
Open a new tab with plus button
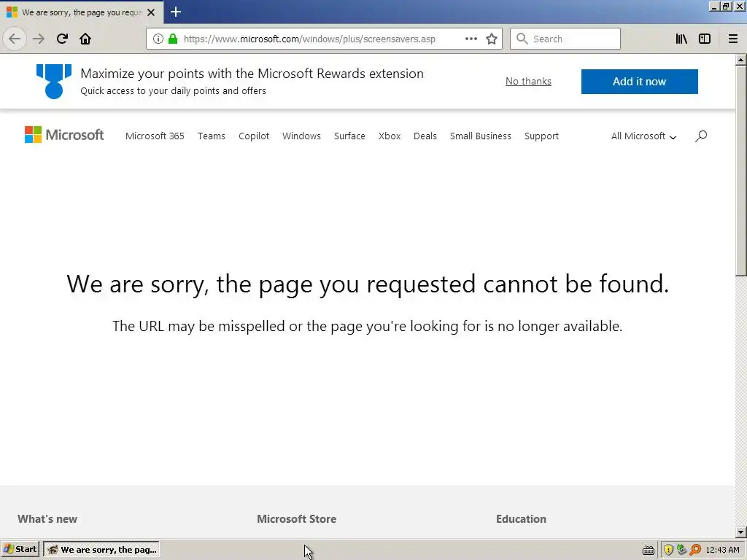pos(176,12)
